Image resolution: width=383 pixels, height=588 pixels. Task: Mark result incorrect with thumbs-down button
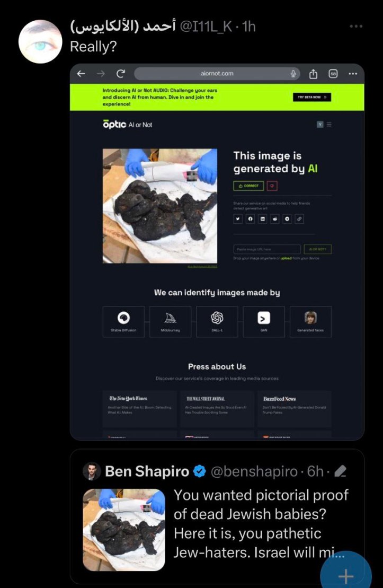[272, 186]
